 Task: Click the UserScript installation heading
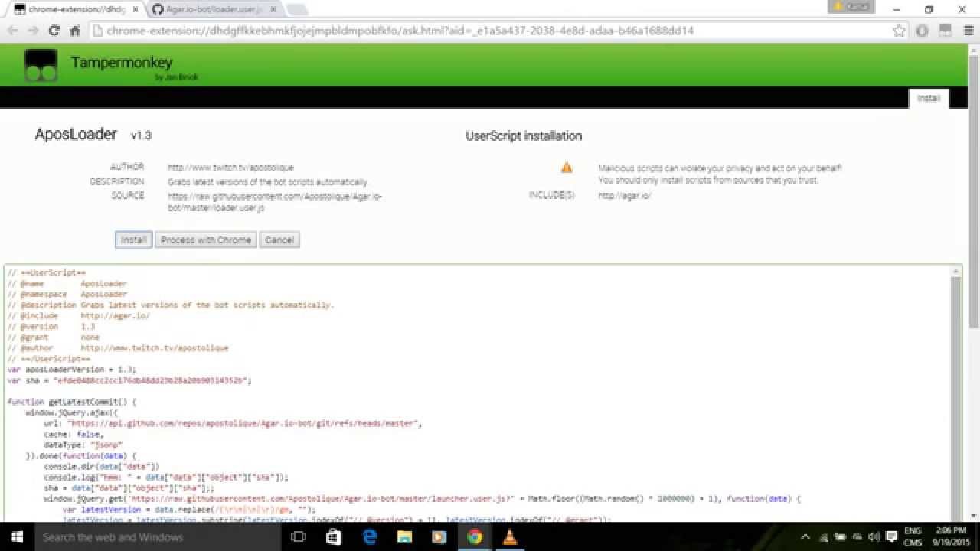coord(524,135)
